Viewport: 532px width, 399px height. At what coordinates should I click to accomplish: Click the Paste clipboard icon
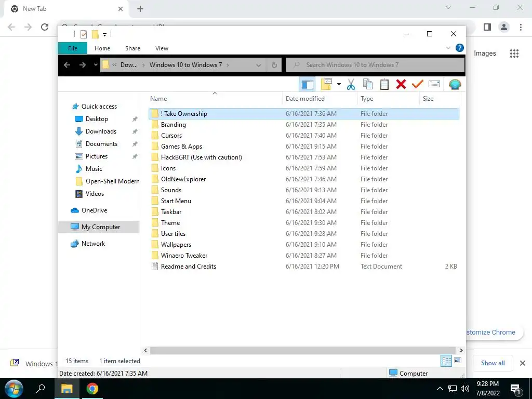tap(384, 84)
